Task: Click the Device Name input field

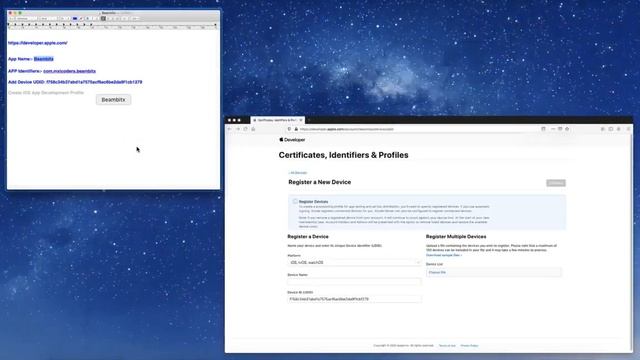Action: (354, 282)
